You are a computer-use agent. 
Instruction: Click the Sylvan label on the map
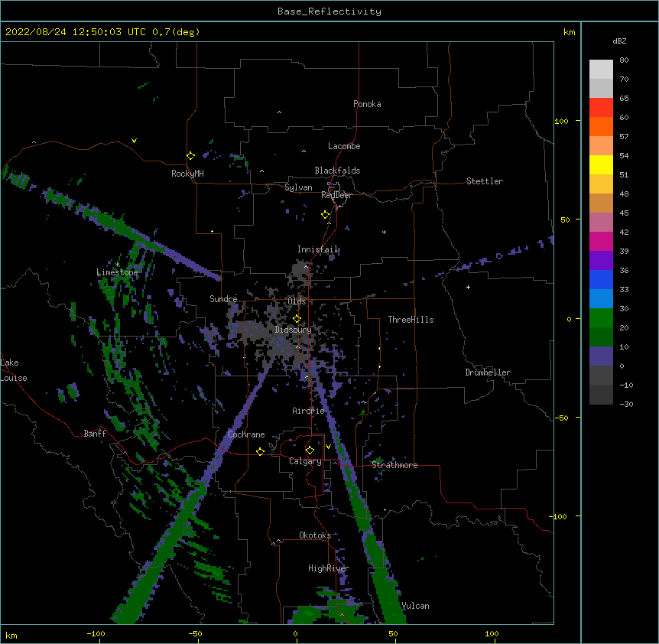(x=298, y=187)
